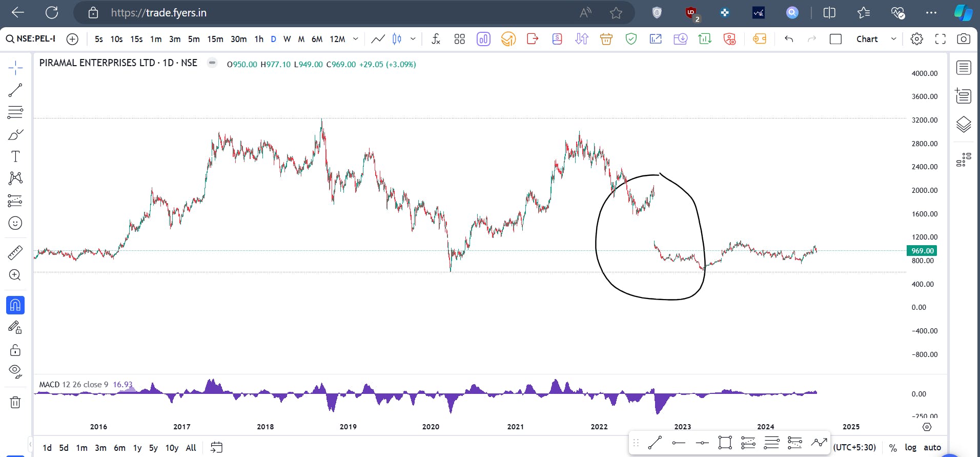
Task: Show All available data range
Action: point(191,448)
